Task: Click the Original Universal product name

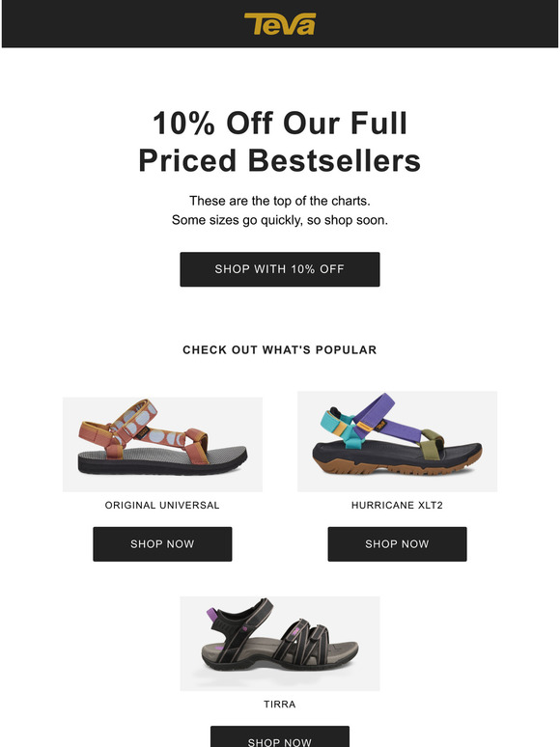Action: pos(162,505)
